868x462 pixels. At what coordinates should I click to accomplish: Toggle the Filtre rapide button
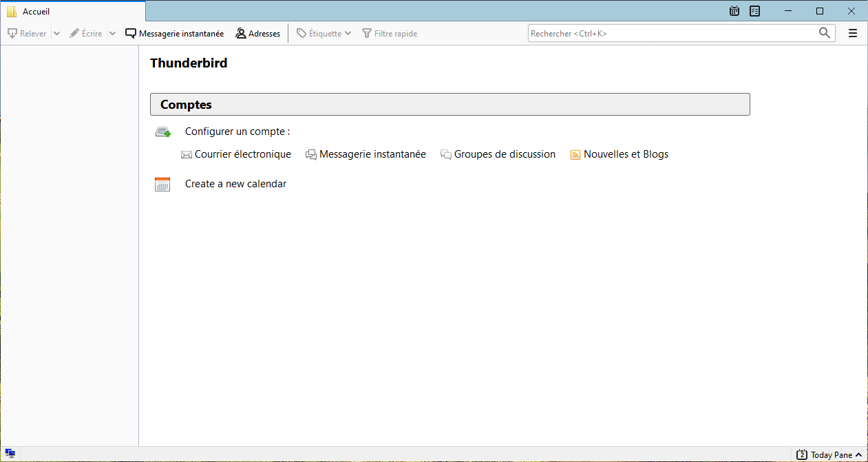click(390, 33)
